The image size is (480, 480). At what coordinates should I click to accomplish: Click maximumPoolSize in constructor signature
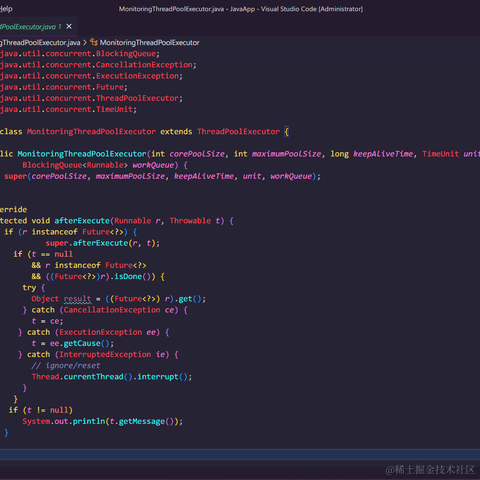tap(287, 154)
